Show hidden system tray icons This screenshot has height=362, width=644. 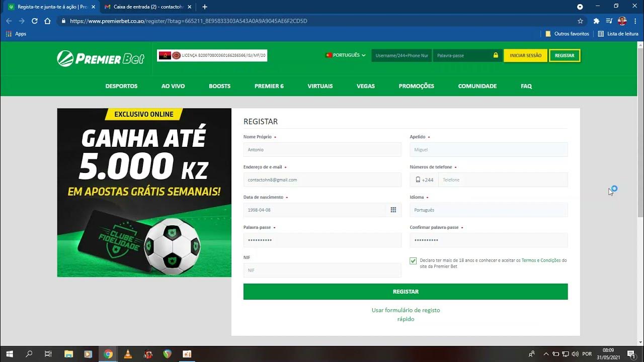546,354
